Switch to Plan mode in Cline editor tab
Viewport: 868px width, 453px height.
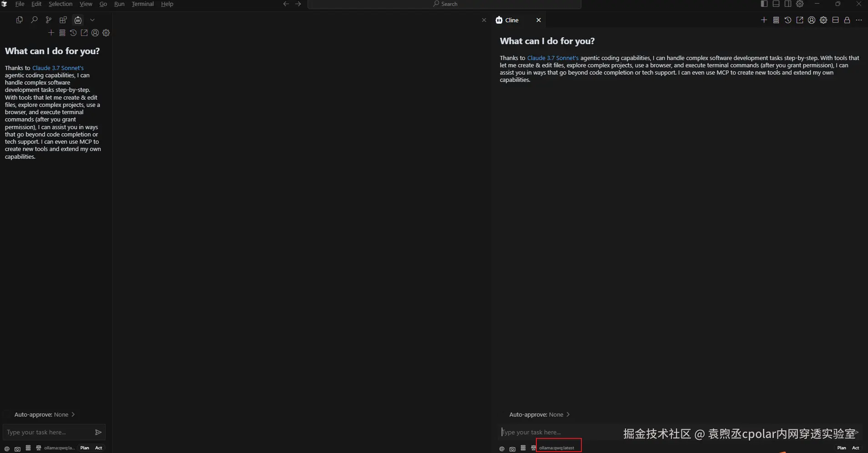tap(842, 448)
